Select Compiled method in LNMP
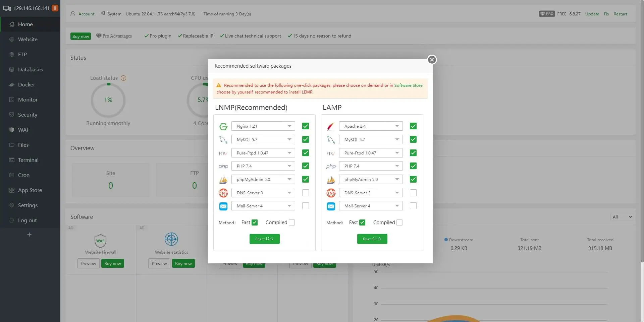 [292, 222]
